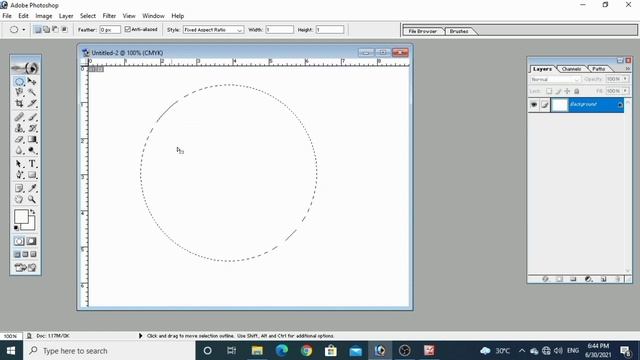Select the Rectangle shape tool

(x=32, y=175)
